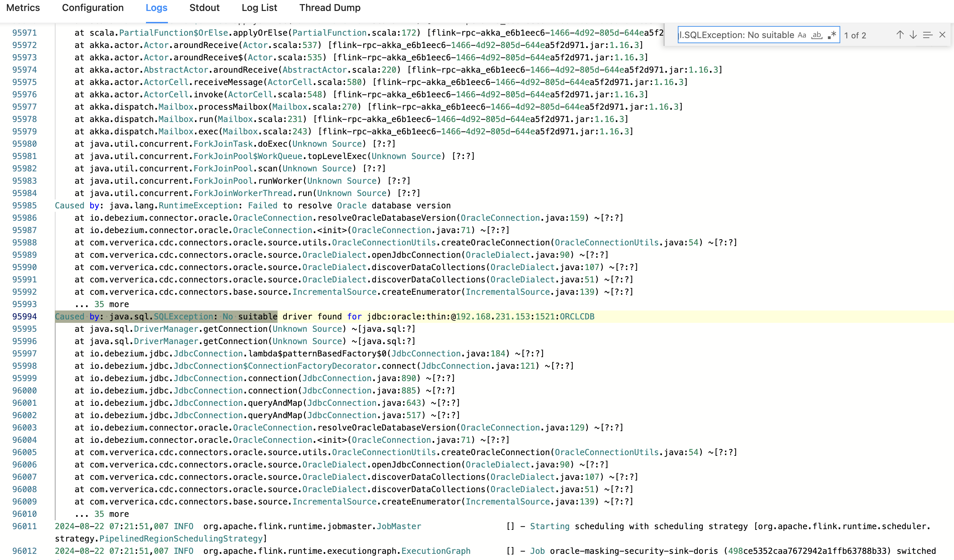
Task: Click 'OracleConnection.java:159' on line 95986
Action: coord(523,218)
